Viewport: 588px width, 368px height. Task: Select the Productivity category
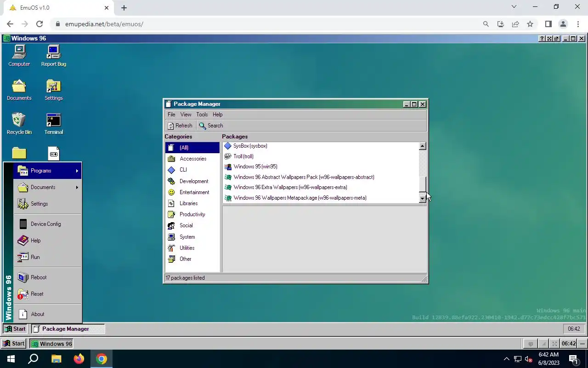click(x=192, y=214)
